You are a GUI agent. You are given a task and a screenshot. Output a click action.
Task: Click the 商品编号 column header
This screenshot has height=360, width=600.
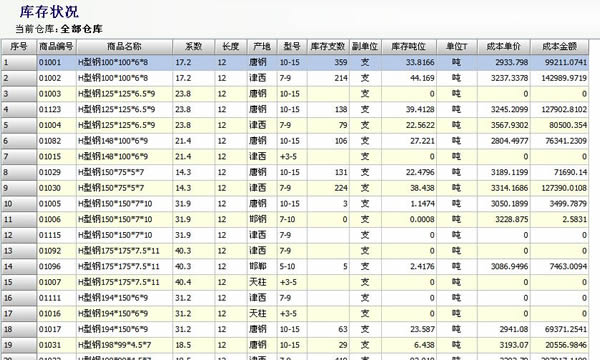tap(56, 47)
